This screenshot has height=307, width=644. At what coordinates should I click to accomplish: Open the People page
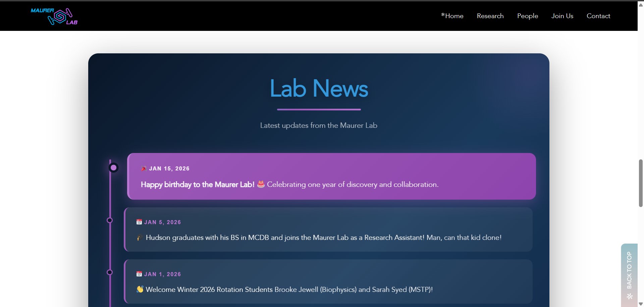coord(528,16)
